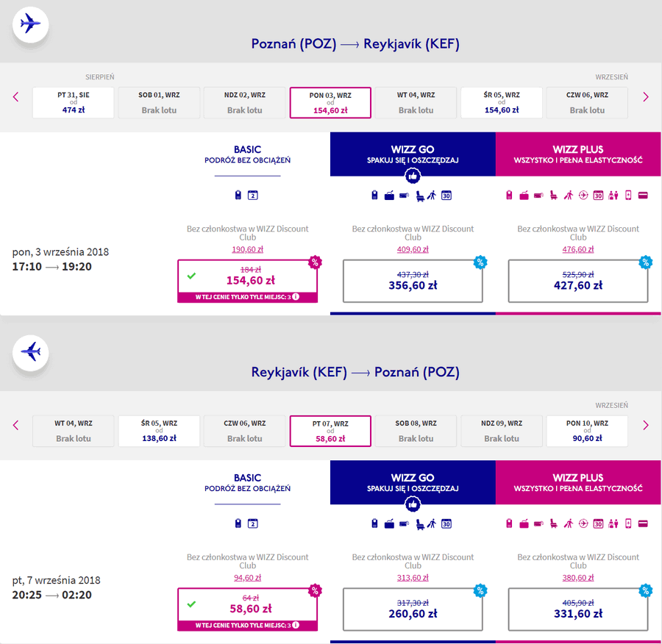Screen dimensions: 662x644
Task: Click return WIZZ PLUS credit card icon
Action: 643,523
